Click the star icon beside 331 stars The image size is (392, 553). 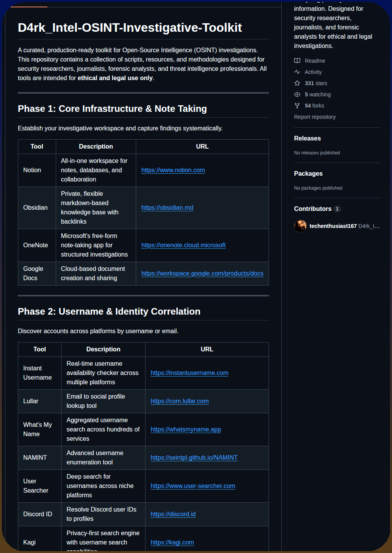coord(297,83)
